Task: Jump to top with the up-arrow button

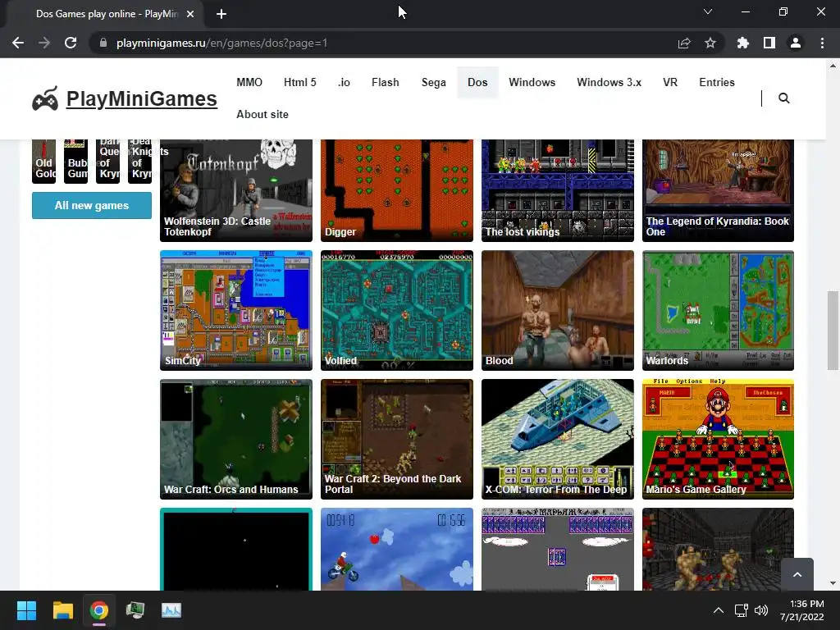Action: (797, 574)
